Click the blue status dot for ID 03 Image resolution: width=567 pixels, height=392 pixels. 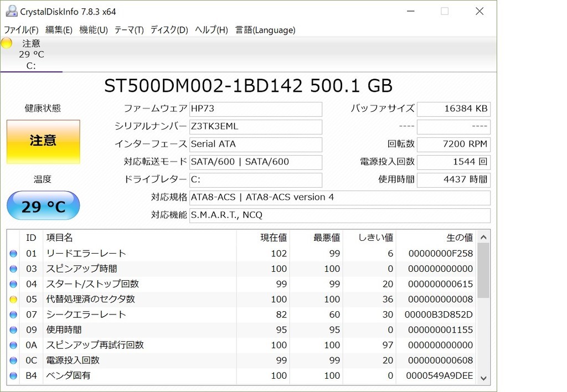[x=13, y=269]
